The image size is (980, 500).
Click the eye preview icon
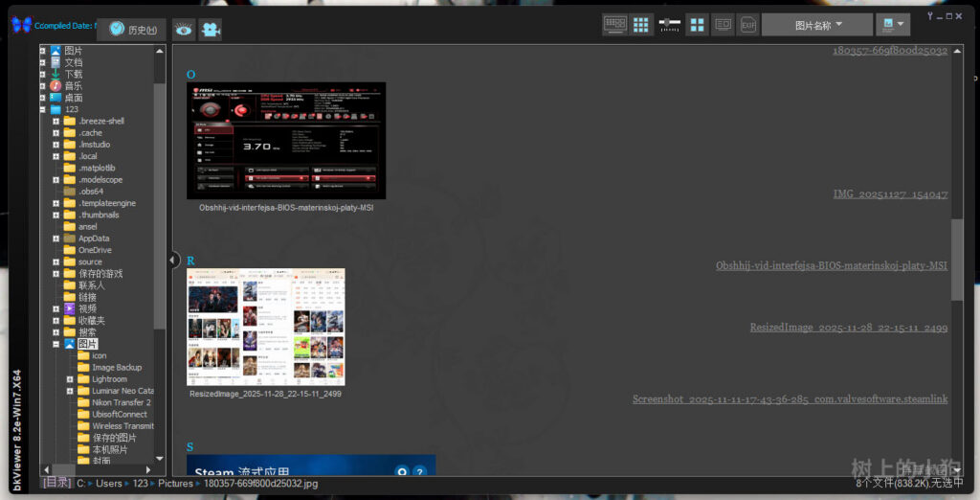point(184,30)
